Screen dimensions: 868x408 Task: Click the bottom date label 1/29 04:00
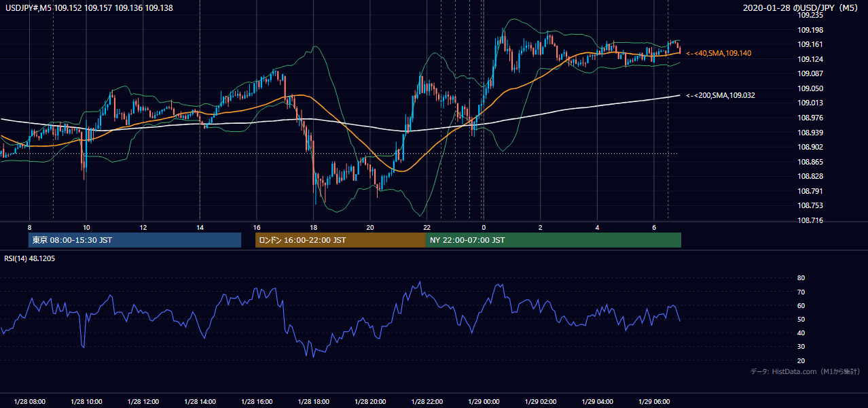[597, 402]
